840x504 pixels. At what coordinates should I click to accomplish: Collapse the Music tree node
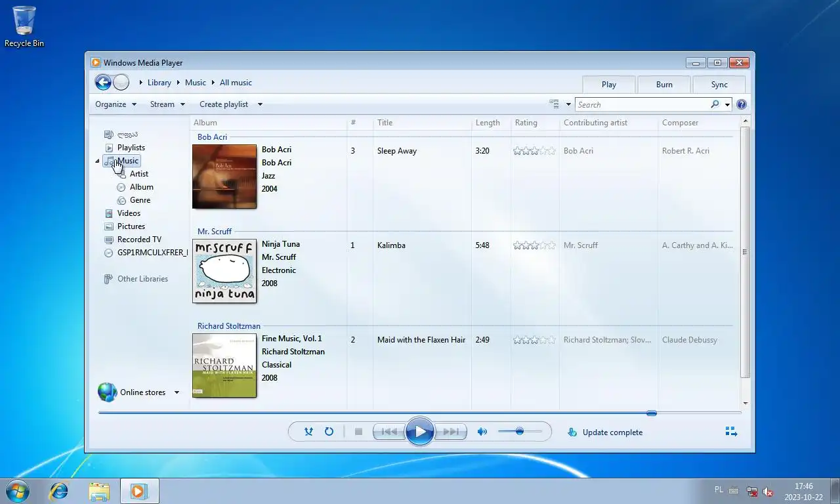coord(98,161)
